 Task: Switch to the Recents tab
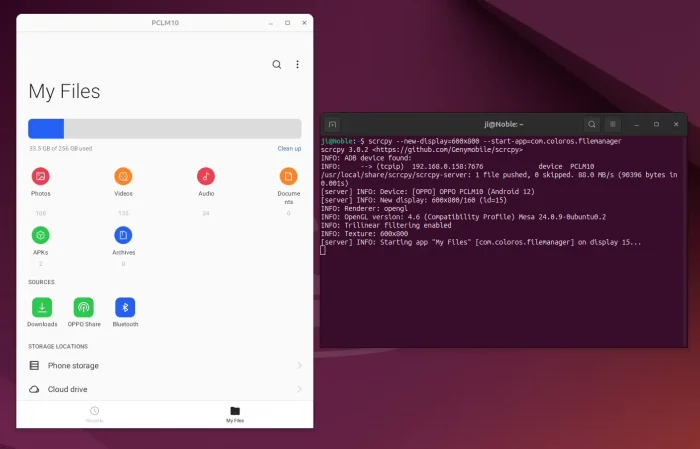tap(94, 414)
